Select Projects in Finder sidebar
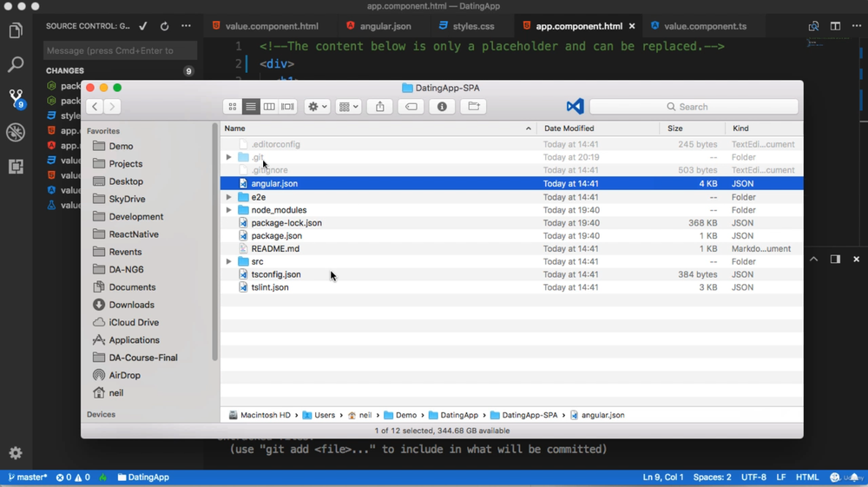868x487 pixels. (x=126, y=164)
